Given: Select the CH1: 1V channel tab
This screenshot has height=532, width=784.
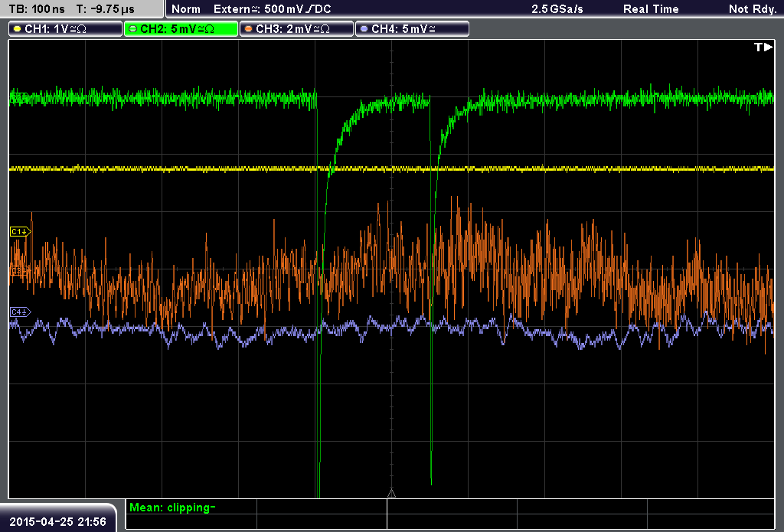Looking at the screenshot, I should pyautogui.click(x=66, y=29).
